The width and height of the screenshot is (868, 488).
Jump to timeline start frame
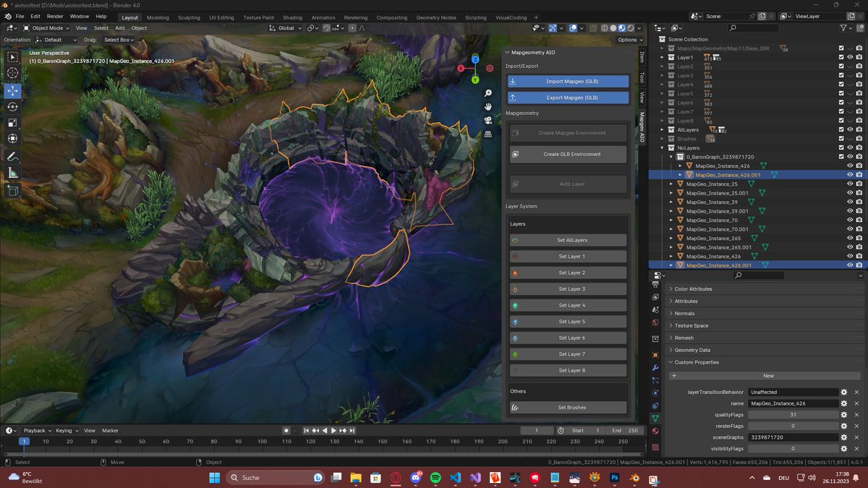click(x=307, y=431)
